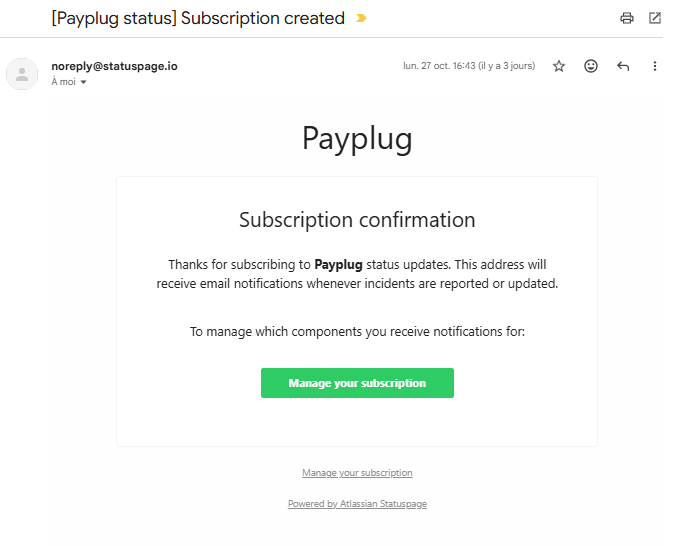Screen dimensions: 687x546
Task: Open the Powered by Atlassian Statuspage link
Action: [x=357, y=504]
